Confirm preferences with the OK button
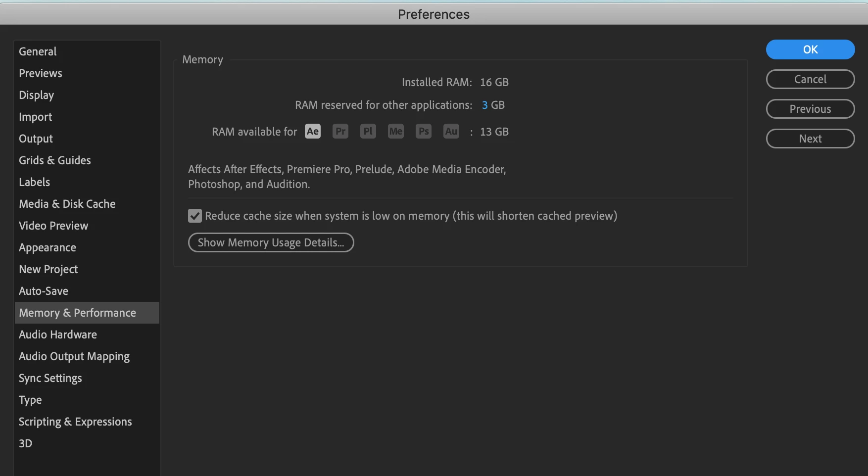Screen dimensions: 868x476 (811, 49)
